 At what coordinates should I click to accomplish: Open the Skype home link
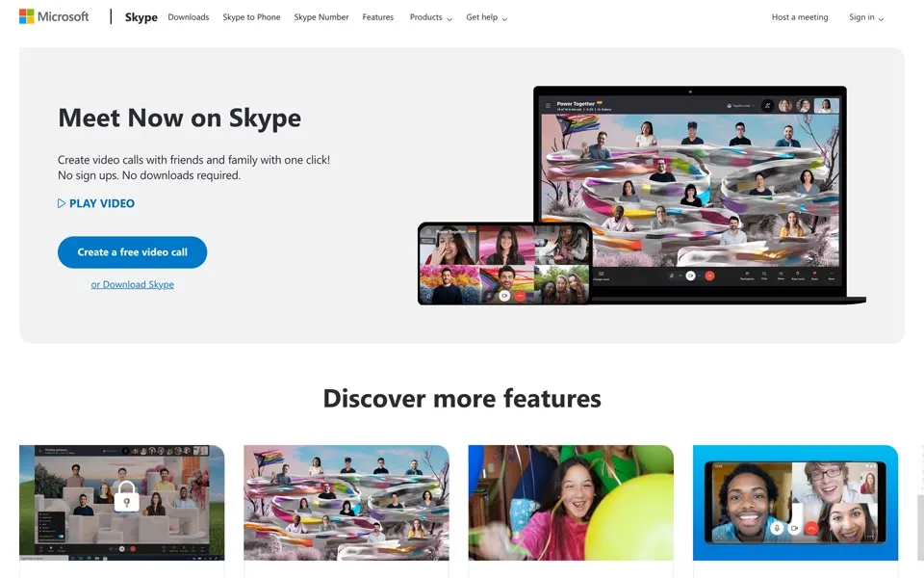coord(141,17)
